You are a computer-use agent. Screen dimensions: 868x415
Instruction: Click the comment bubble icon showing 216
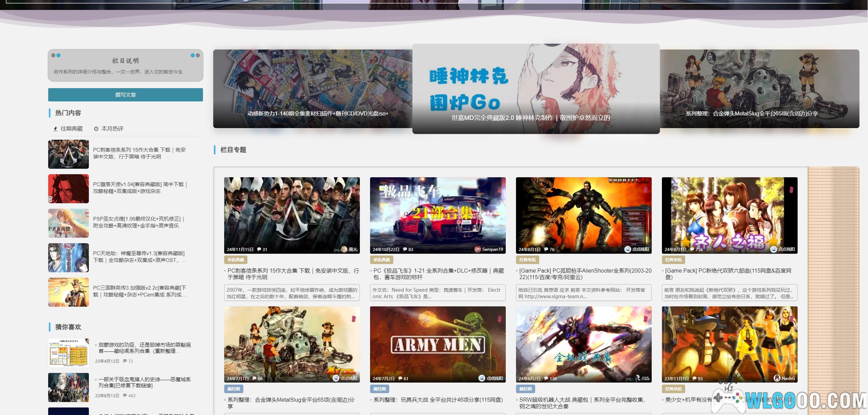pyautogui.click(x=692, y=249)
